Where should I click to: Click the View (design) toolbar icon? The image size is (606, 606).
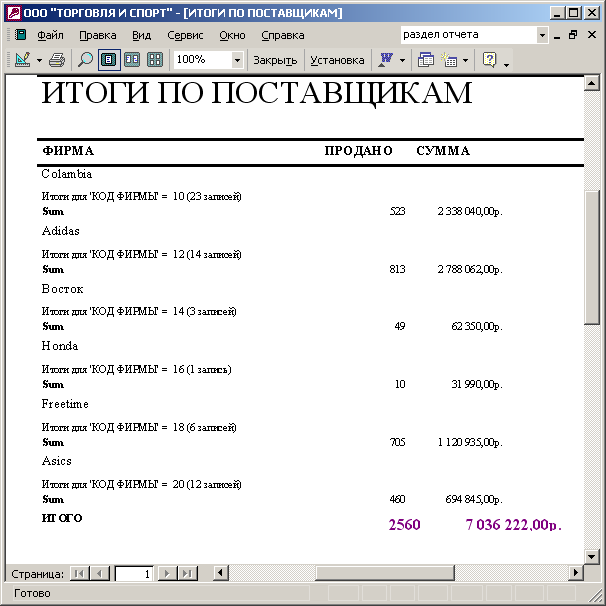pyautogui.click(x=22, y=60)
